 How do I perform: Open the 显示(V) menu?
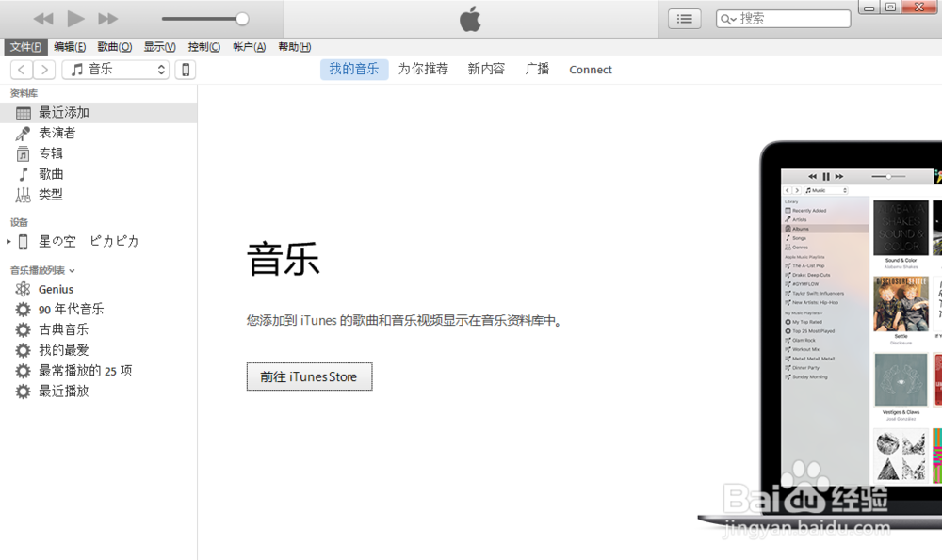[160, 47]
